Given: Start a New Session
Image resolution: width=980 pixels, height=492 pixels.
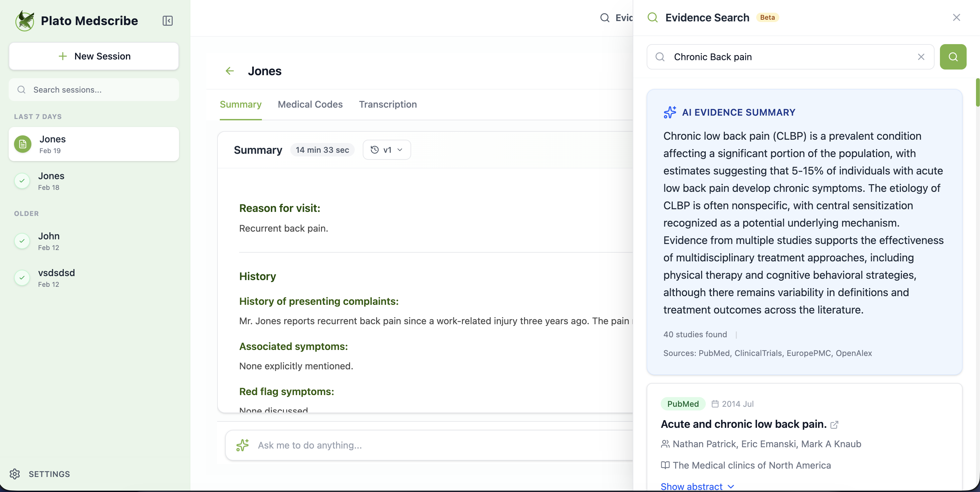Looking at the screenshot, I should click(94, 56).
